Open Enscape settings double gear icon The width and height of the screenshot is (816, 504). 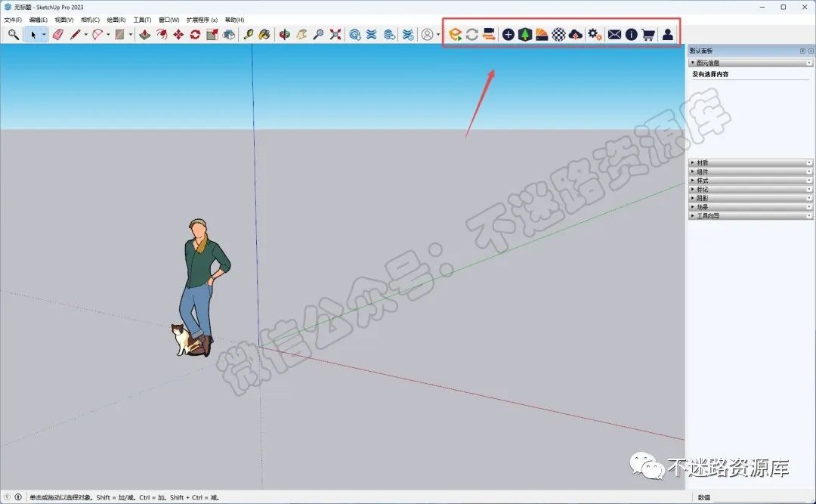coord(595,34)
